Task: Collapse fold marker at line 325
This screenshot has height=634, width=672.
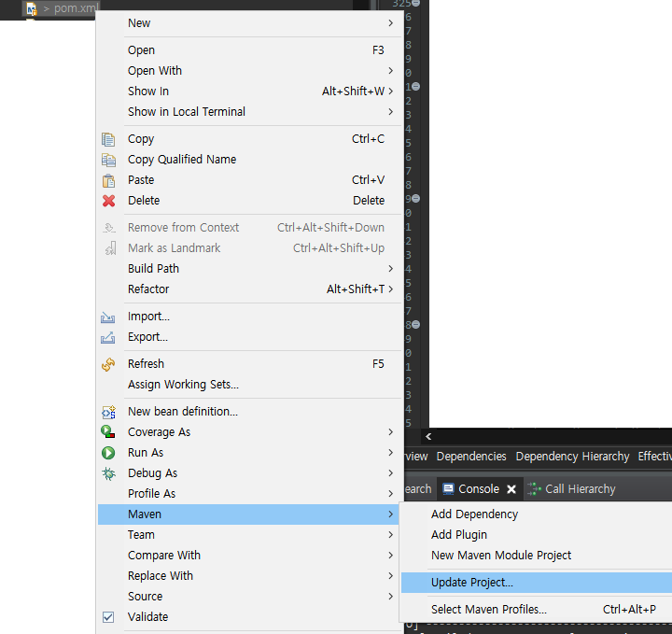Action: pyautogui.click(x=415, y=4)
